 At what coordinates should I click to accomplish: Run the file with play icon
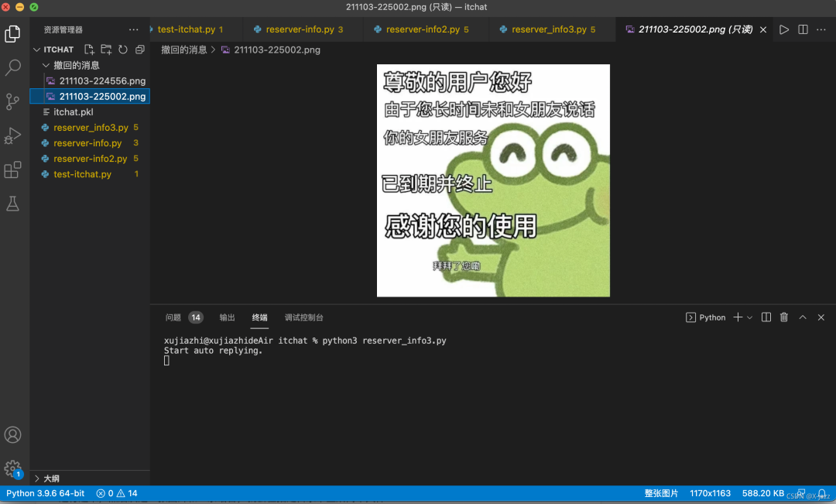783,29
